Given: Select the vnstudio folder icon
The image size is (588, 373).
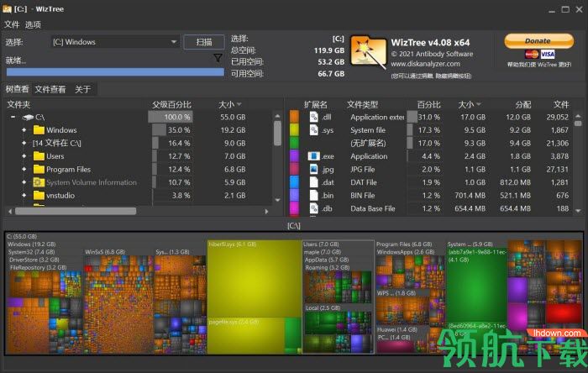Looking at the screenshot, I should (39, 195).
